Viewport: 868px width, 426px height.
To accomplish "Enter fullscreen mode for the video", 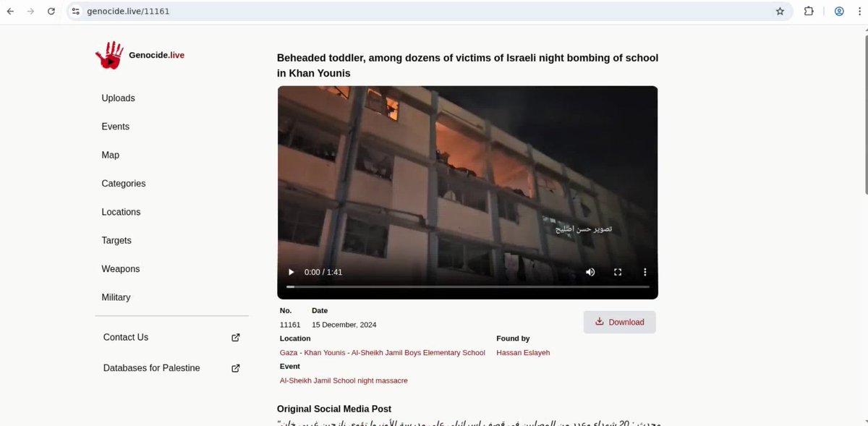I will [x=618, y=272].
